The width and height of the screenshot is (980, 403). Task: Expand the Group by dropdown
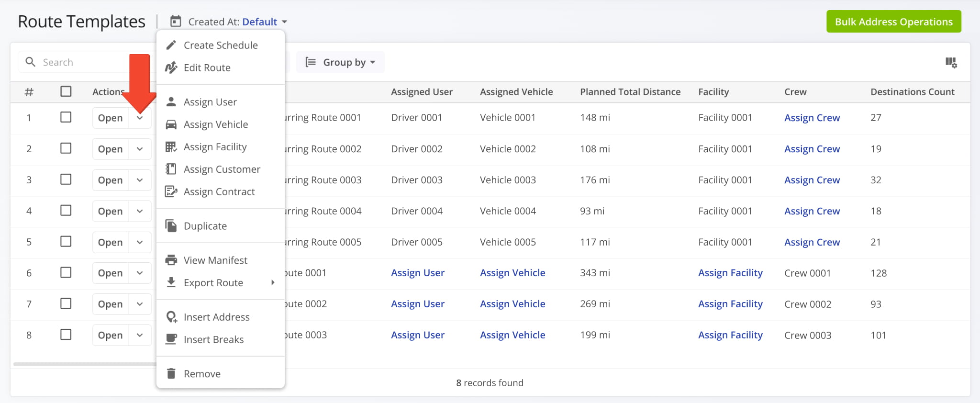point(340,62)
